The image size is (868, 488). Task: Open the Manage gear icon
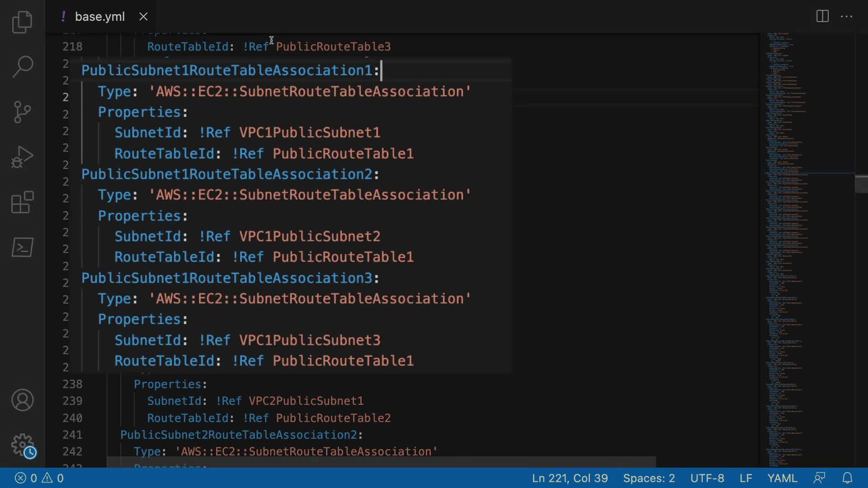pyautogui.click(x=22, y=446)
